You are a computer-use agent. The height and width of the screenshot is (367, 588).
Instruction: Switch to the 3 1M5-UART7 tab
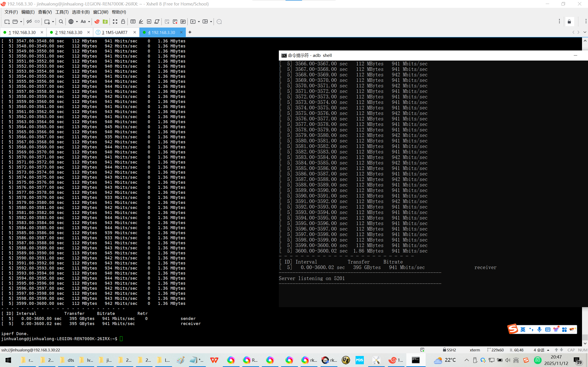114,32
